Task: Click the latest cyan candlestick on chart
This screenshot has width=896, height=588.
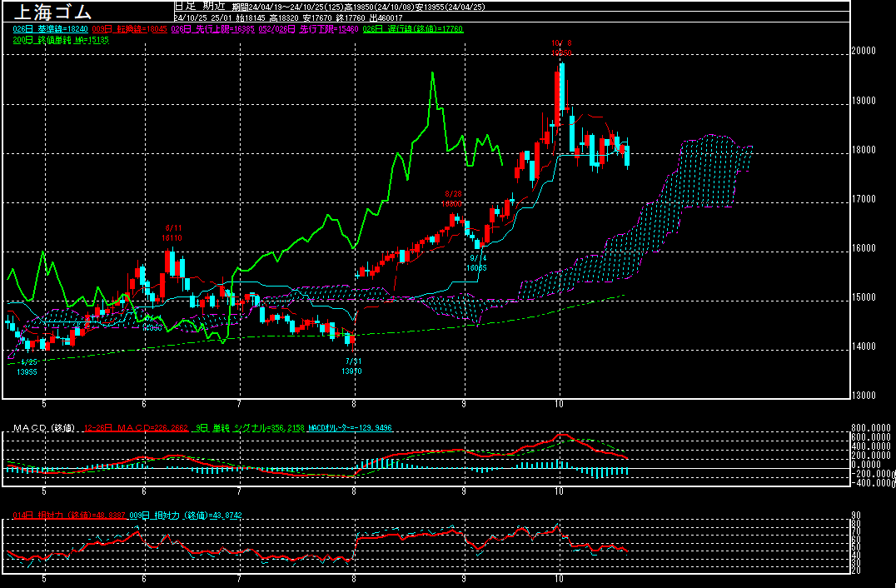Action: 627,156
